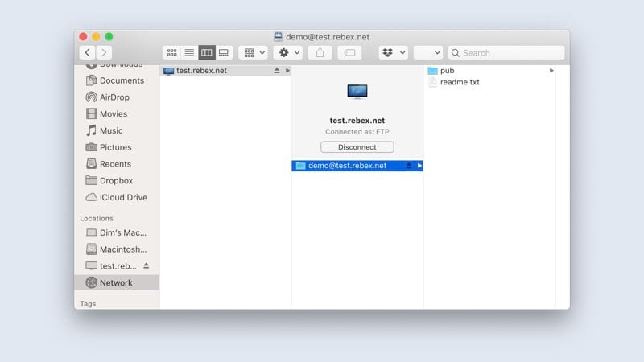This screenshot has width=644, height=362.
Task: Click the test.rebex.net computer monitor icon
Action: 357,92
